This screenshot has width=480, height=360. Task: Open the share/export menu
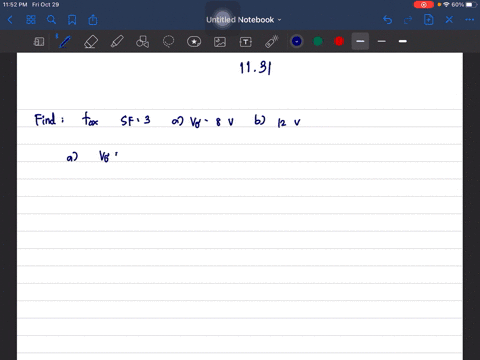(x=93, y=20)
